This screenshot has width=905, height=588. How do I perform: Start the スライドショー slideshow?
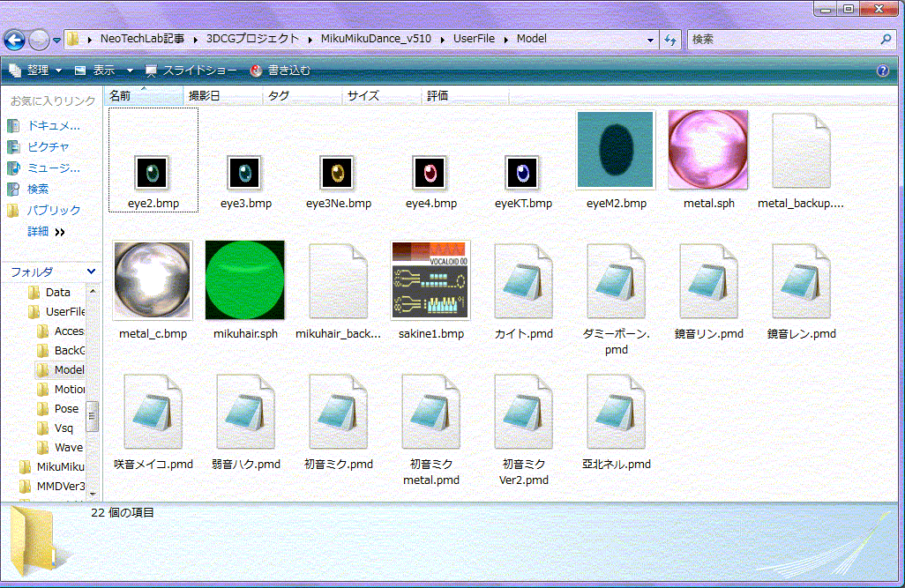pyautogui.click(x=191, y=71)
